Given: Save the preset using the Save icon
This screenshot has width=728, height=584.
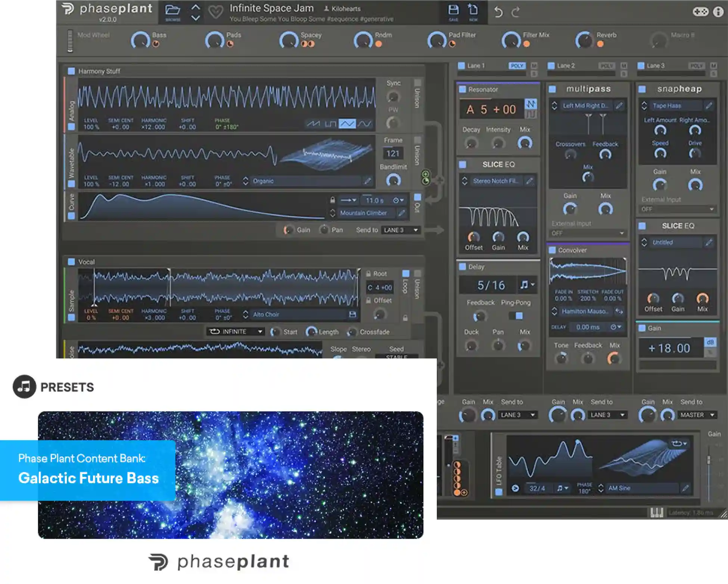Looking at the screenshot, I should pyautogui.click(x=454, y=9).
